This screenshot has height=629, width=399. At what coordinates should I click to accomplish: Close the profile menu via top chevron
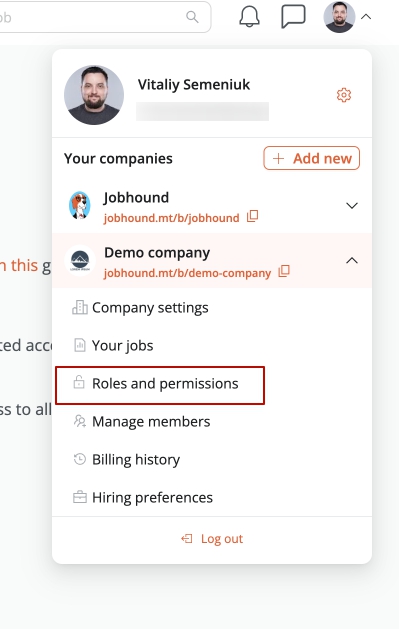click(366, 17)
